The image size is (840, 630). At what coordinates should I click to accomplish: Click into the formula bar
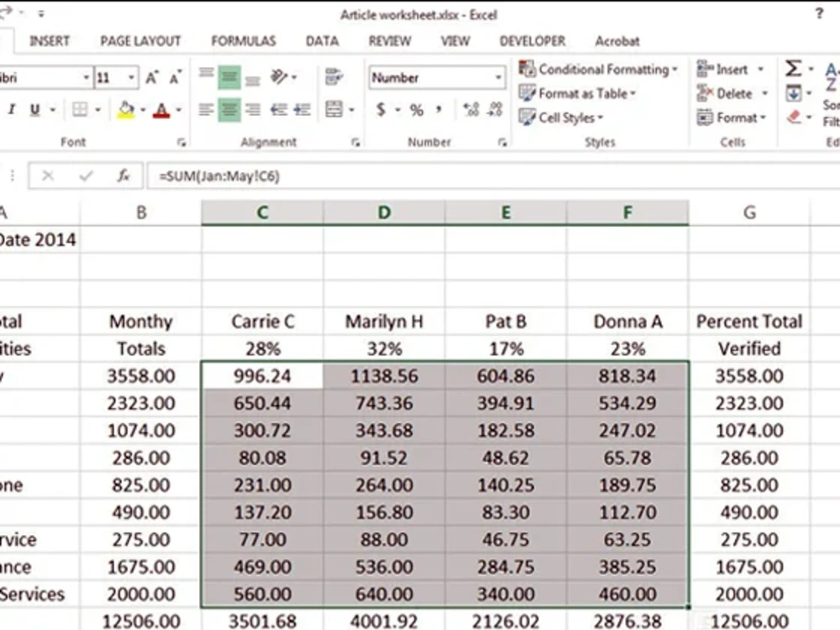[493, 176]
